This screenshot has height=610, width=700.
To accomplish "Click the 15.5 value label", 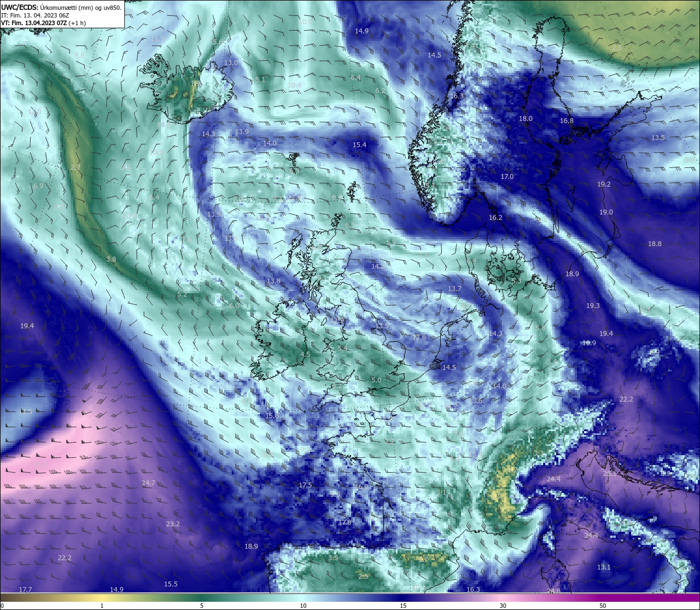I will (171, 584).
